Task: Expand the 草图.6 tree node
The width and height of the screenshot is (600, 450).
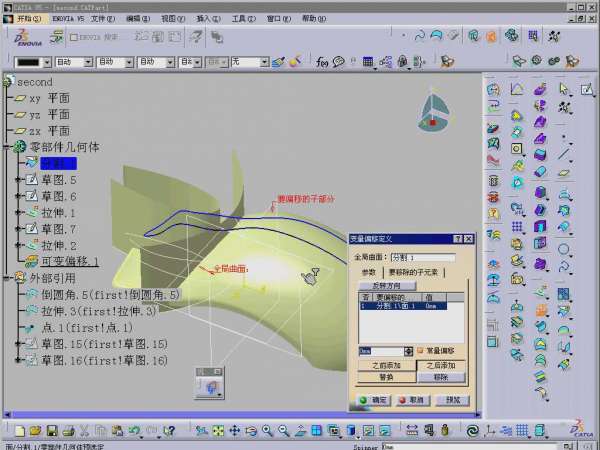Action: pyautogui.click(x=17, y=196)
